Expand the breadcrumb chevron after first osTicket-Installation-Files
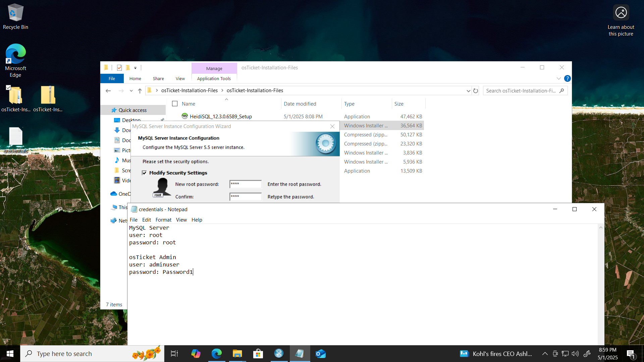The image size is (644, 362). (222, 90)
